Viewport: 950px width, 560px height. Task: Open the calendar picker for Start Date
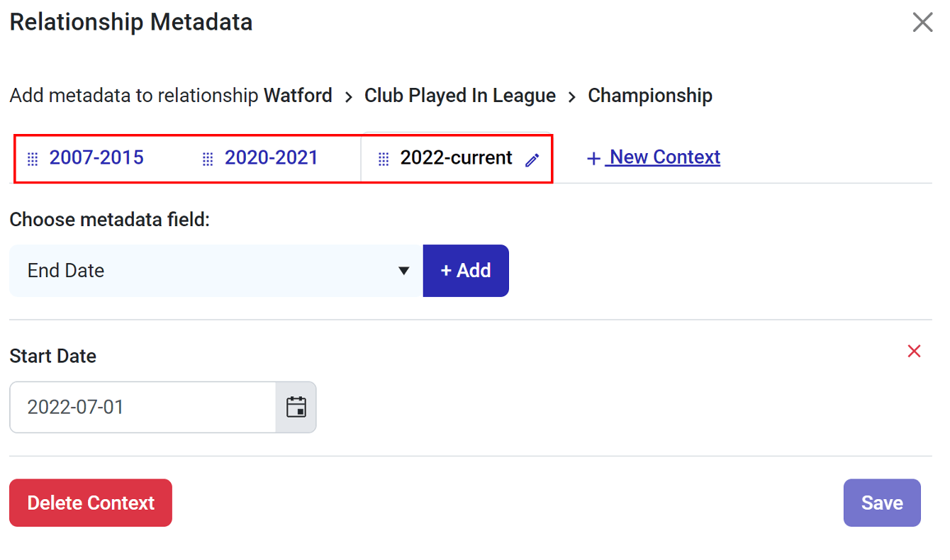297,407
